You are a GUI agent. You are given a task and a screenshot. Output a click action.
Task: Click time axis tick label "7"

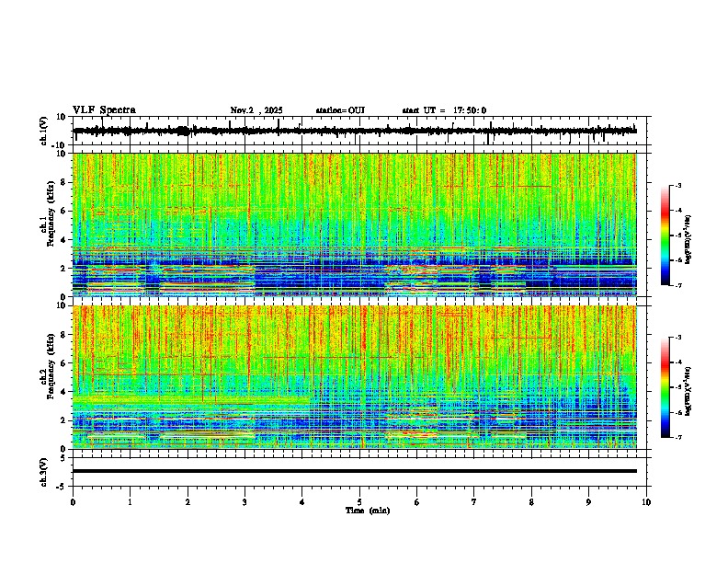pos(474,502)
